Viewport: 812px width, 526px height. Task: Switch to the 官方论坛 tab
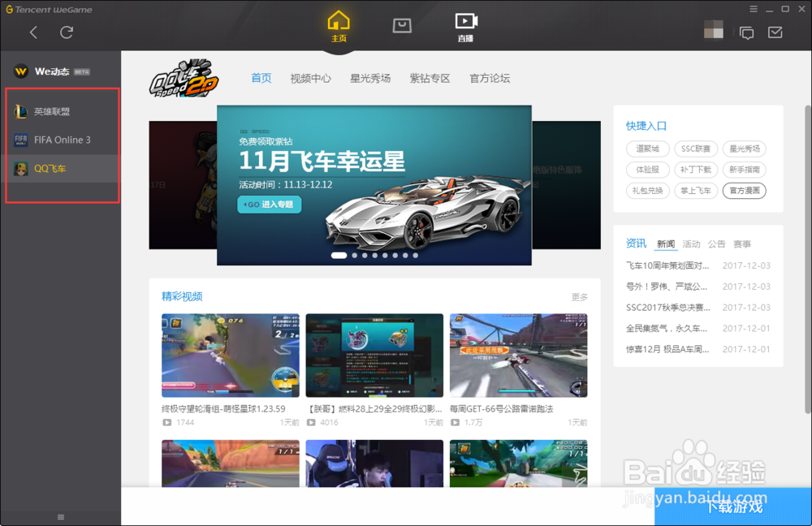point(490,78)
